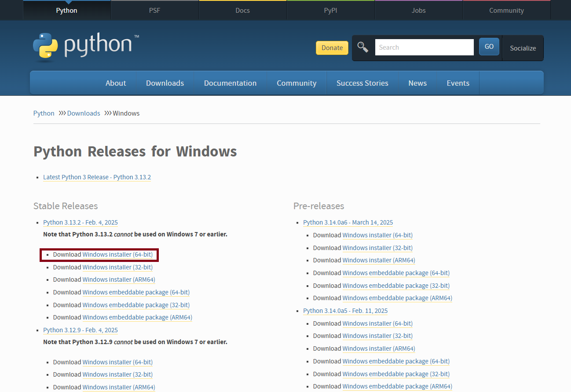Click the Donate button

(x=332, y=47)
